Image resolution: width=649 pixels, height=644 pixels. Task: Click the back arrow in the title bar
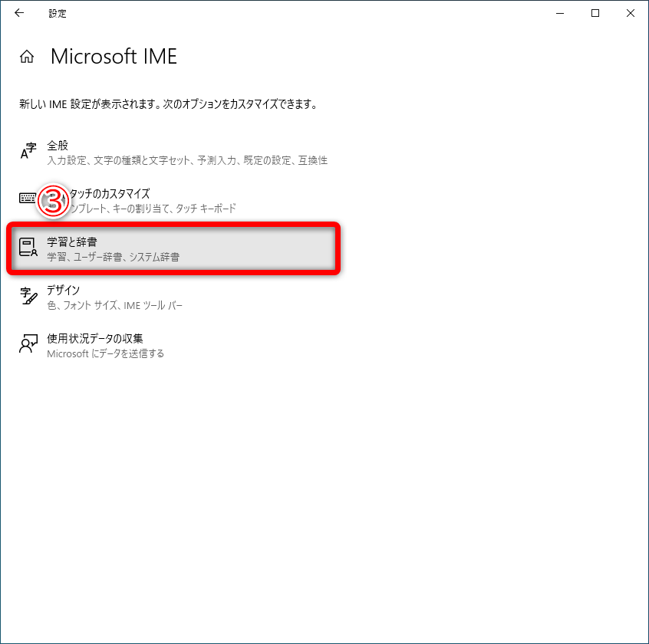tap(18, 13)
